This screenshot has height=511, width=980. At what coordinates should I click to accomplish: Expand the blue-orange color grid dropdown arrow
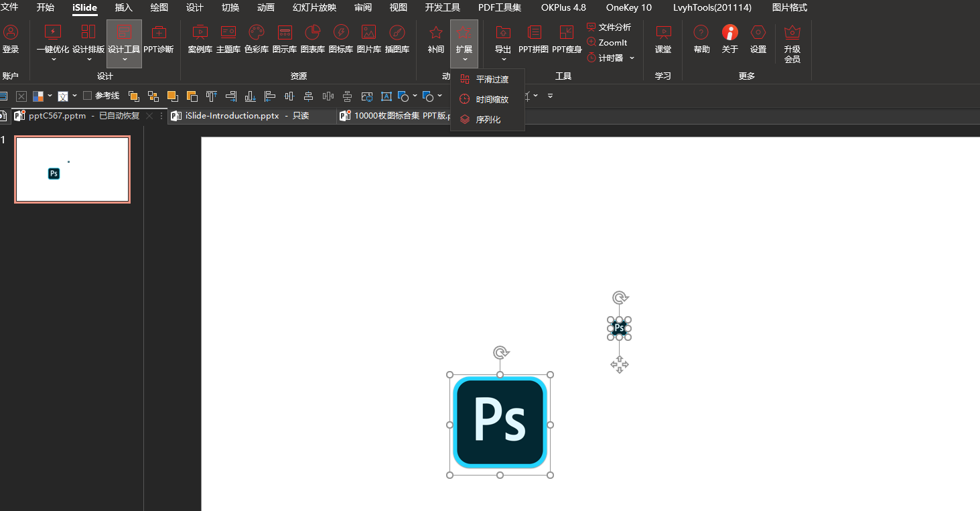(50, 96)
